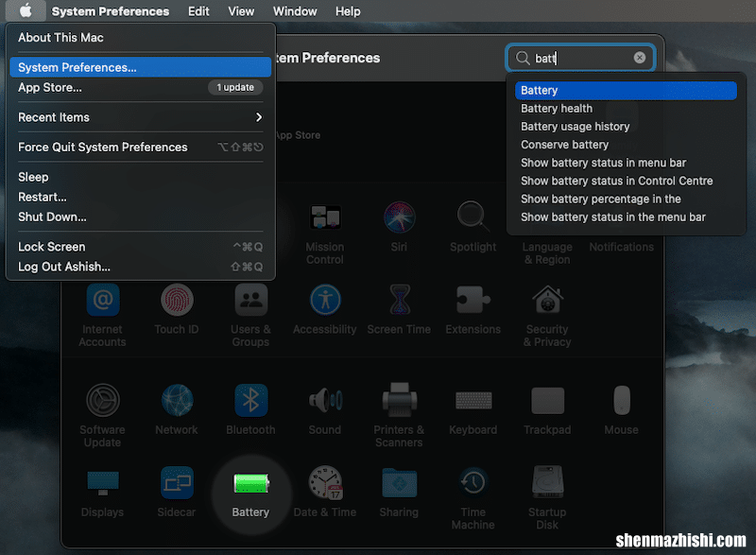Viewport: 756px width, 555px height.
Task: Select the Battery health suggestion
Action: [626, 109]
